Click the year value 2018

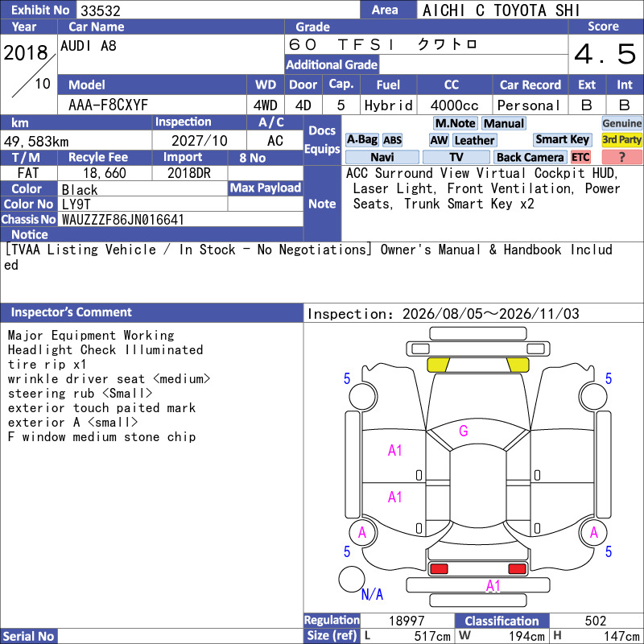click(x=26, y=52)
